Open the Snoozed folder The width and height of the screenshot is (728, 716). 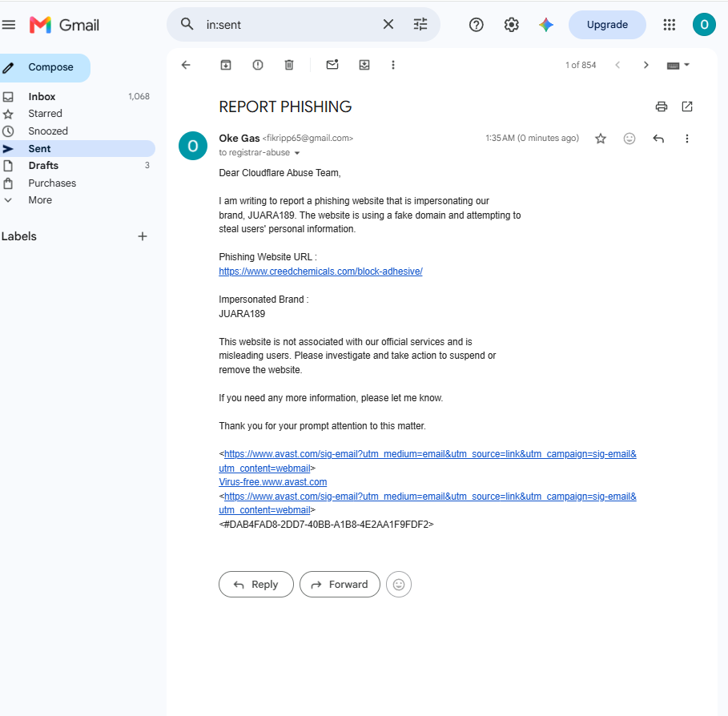(77, 131)
